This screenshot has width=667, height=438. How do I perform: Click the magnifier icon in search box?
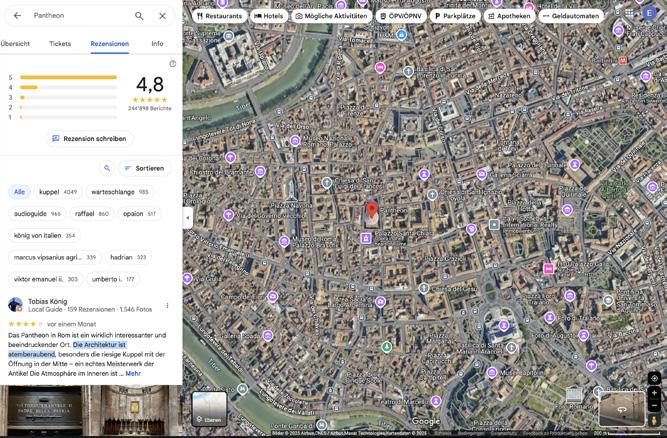click(x=139, y=16)
